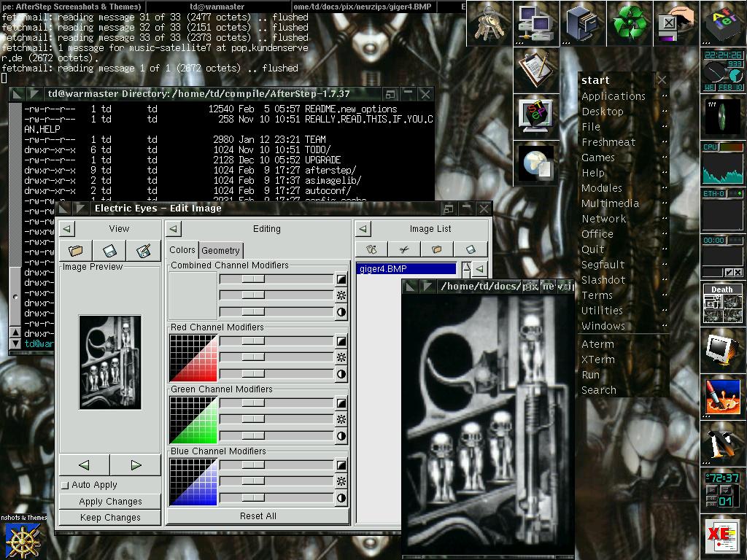The width and height of the screenshot is (747, 560).
Task: Open the keys icon in the top Wharf
Action: tap(489, 22)
